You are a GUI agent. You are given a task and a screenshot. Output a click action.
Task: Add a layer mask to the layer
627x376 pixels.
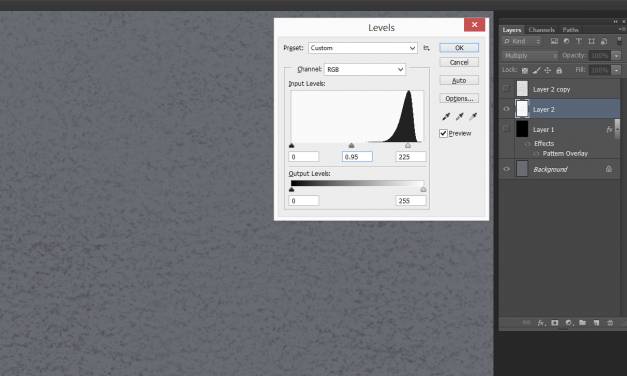555,323
